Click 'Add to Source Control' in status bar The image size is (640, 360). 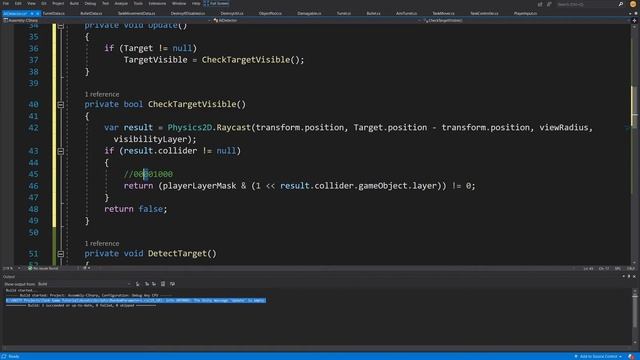click(x=598, y=356)
